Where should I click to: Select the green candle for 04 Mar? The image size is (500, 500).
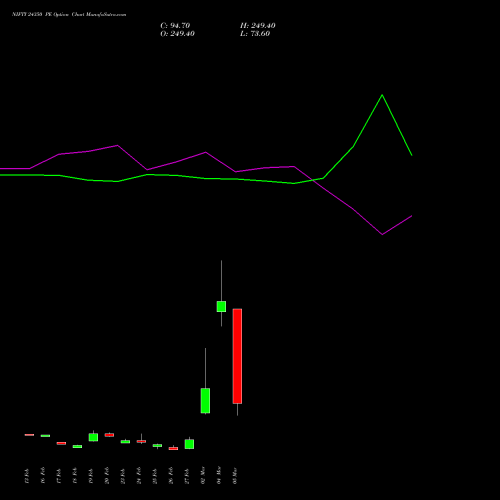[x=221, y=306]
